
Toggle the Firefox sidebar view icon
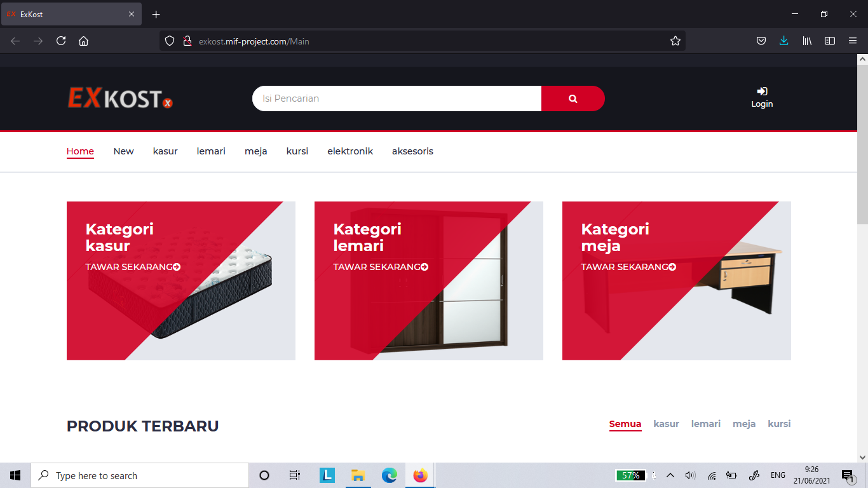[829, 41]
